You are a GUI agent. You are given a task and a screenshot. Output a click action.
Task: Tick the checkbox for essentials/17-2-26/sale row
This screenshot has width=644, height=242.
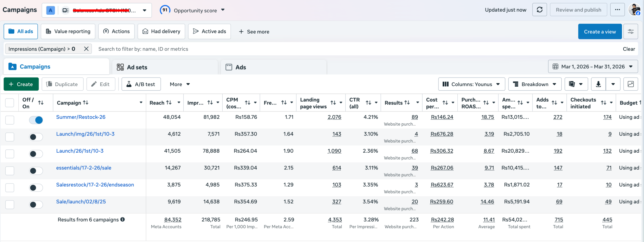10,171
